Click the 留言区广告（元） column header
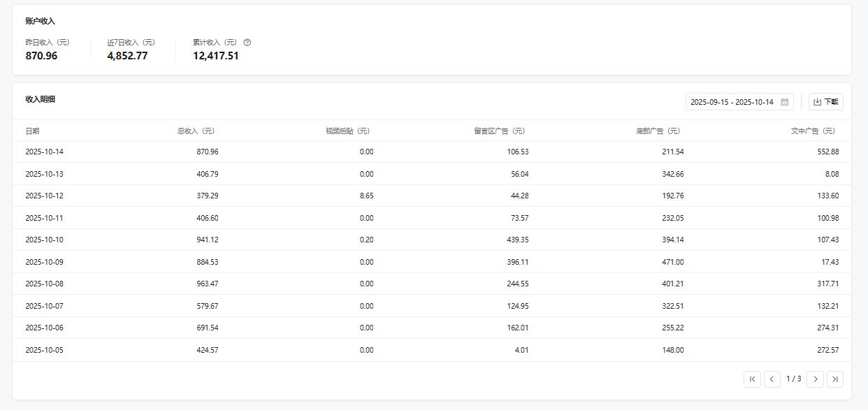 [x=499, y=131]
